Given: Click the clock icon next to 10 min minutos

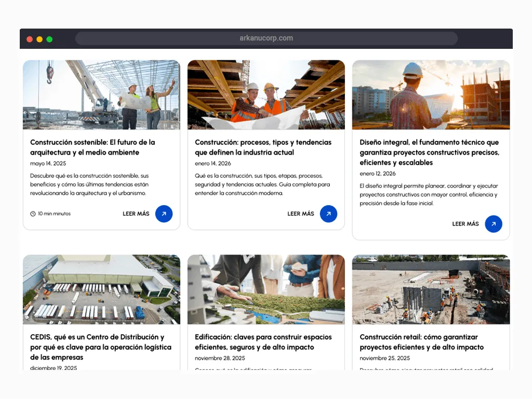Looking at the screenshot, I should [x=33, y=214].
